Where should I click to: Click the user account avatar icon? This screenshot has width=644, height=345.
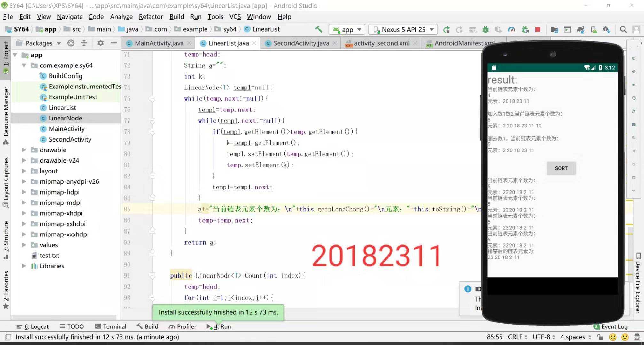636,29
